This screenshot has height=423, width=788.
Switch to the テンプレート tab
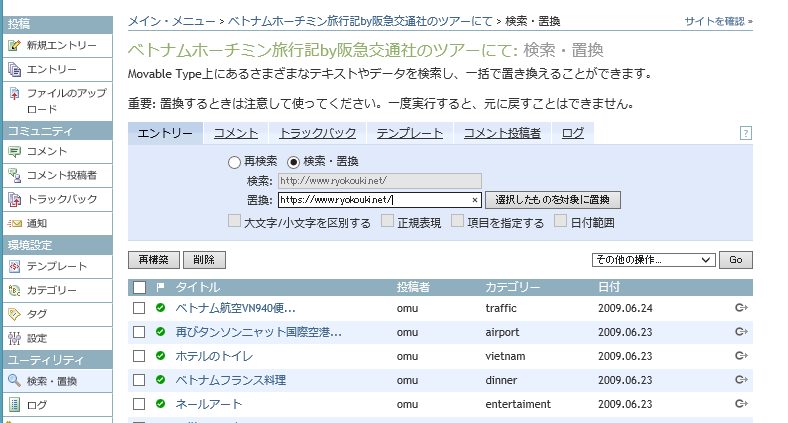tap(410, 133)
